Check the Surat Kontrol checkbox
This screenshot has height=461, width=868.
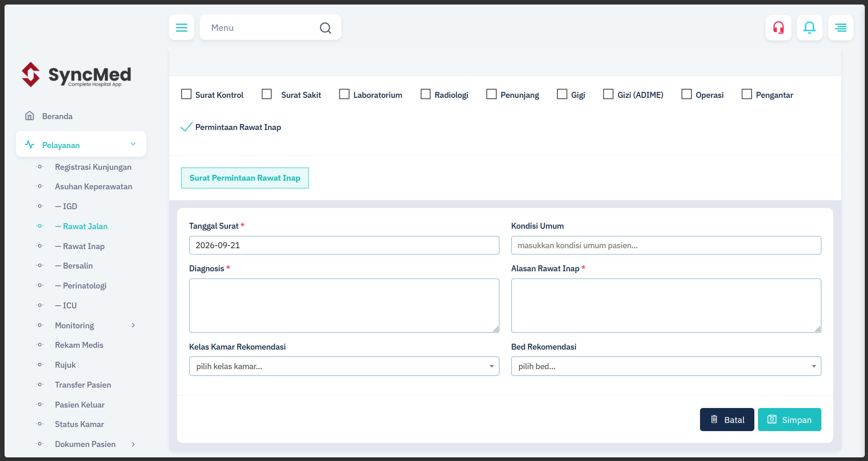[x=186, y=94]
